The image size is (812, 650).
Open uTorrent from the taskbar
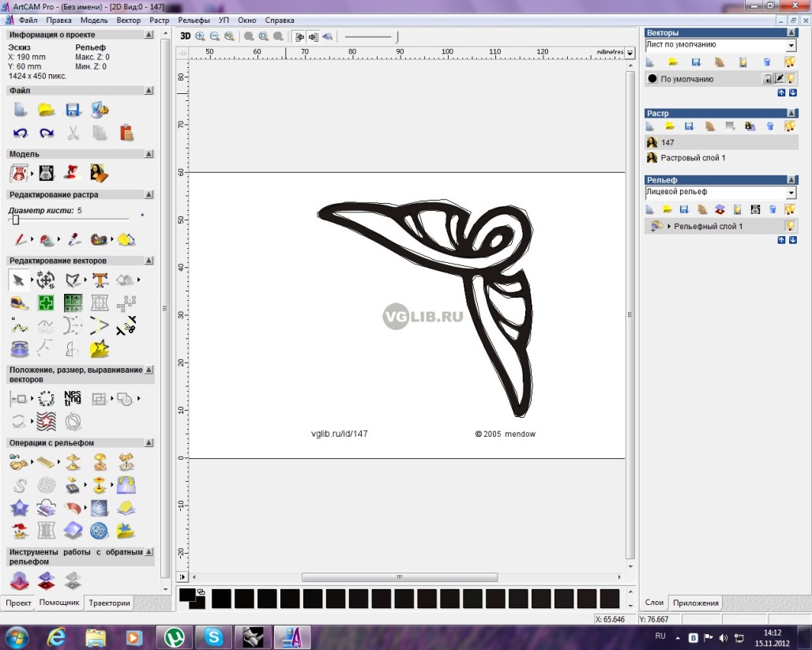(175, 637)
